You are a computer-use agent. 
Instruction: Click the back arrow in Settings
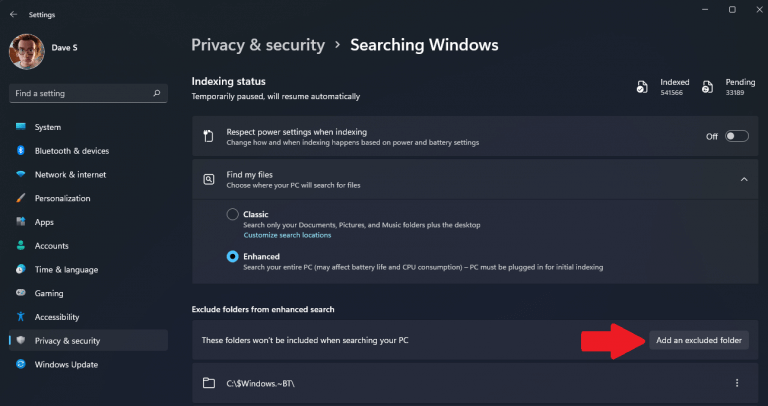coord(13,15)
